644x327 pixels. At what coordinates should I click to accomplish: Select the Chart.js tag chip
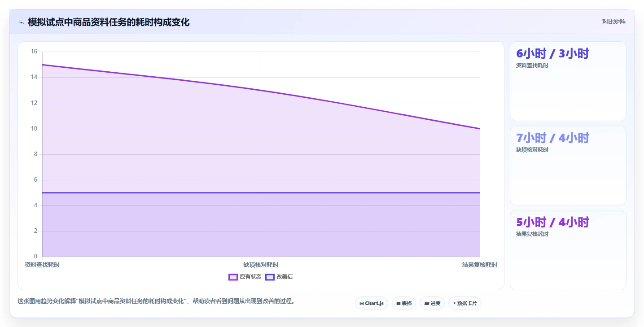coord(372,303)
